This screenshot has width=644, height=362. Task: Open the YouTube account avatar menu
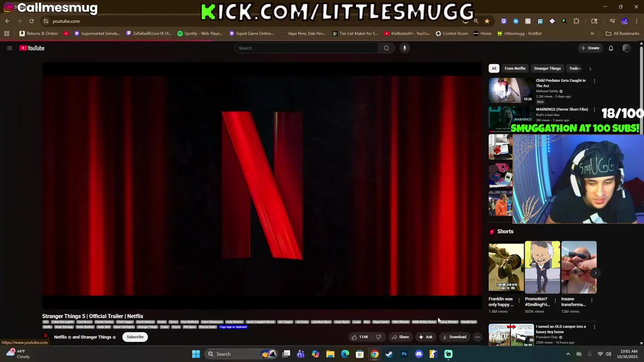coord(626,48)
